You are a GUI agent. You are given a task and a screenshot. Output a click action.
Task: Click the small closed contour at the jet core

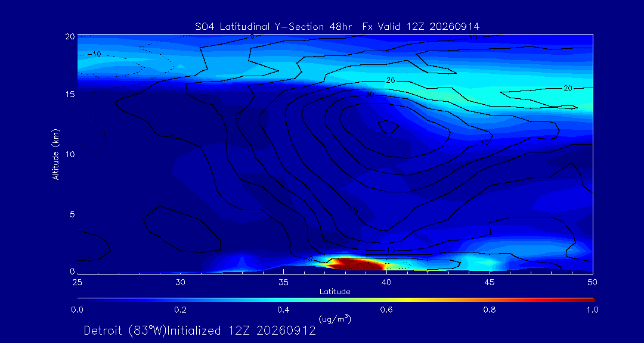(x=388, y=127)
